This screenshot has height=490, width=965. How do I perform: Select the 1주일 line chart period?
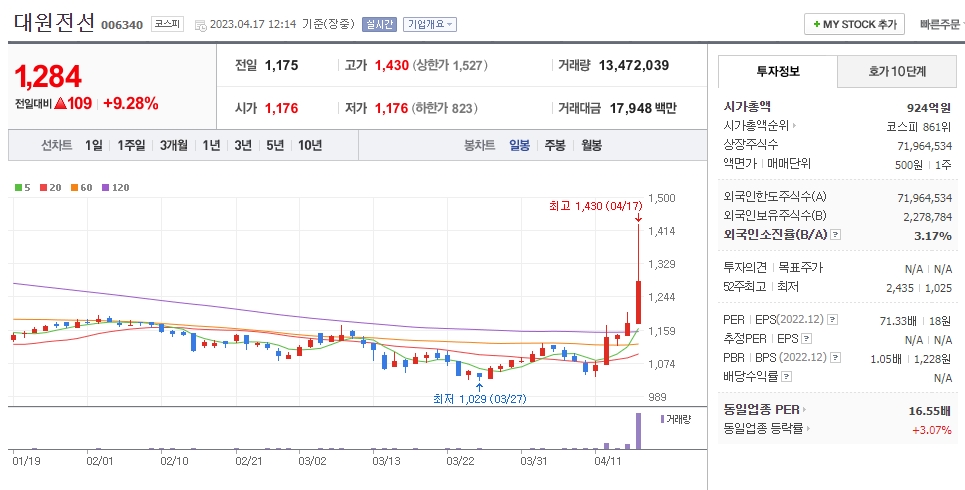tap(131, 145)
